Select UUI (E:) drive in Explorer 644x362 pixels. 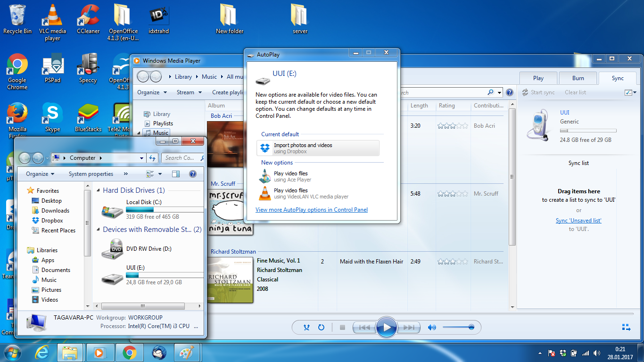[153, 275]
